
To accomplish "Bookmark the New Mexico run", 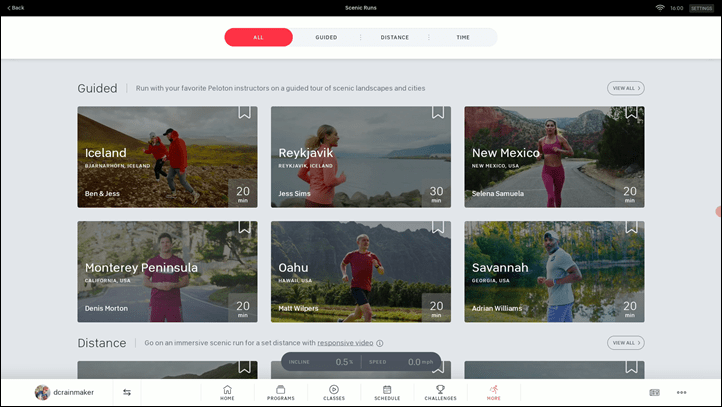I will coord(631,112).
